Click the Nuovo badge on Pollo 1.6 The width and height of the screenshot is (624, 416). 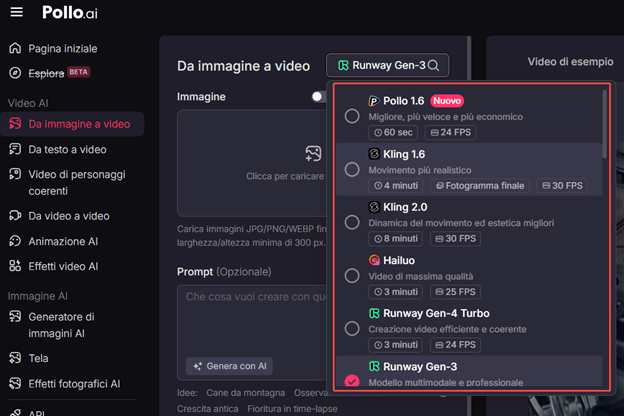[447, 101]
